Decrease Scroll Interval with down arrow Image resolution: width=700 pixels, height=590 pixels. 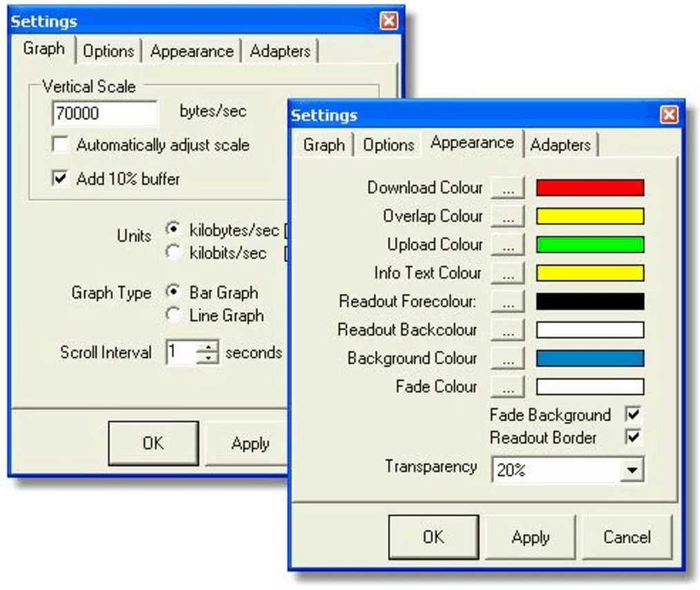pyautogui.click(x=208, y=358)
